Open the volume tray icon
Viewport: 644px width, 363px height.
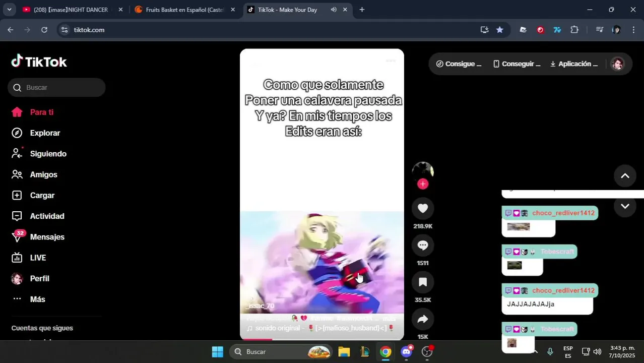[x=597, y=351]
